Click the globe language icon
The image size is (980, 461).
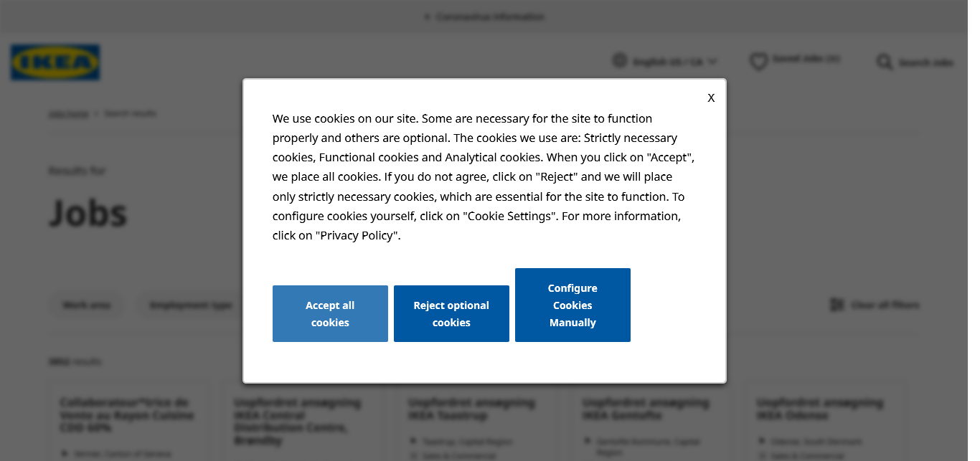pyautogui.click(x=620, y=61)
